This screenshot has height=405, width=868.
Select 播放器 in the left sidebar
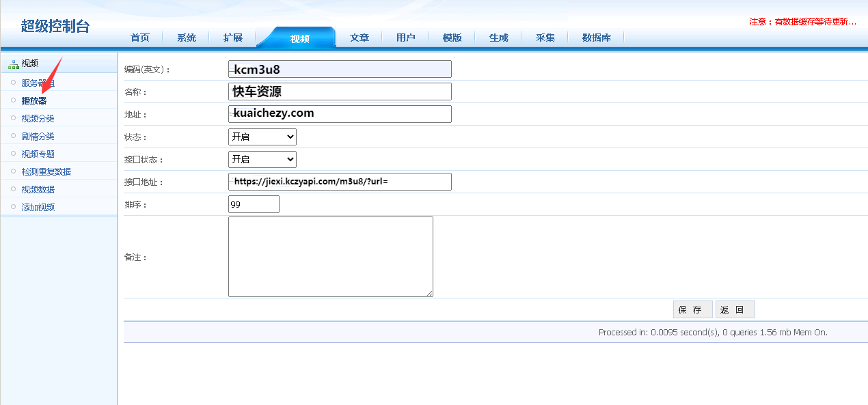[34, 100]
